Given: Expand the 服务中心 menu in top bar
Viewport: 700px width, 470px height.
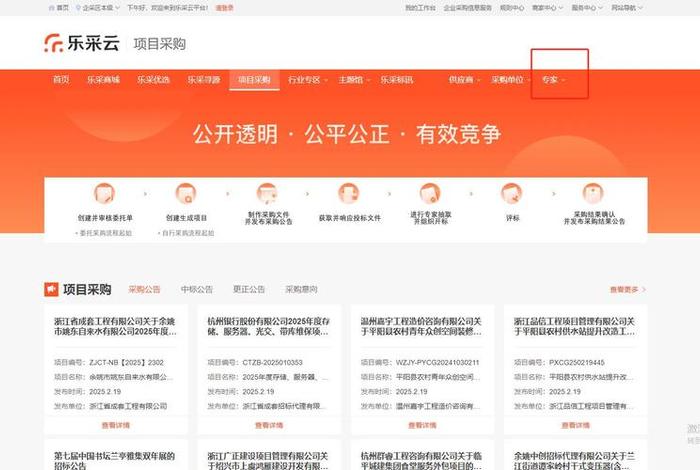Looking at the screenshot, I should pyautogui.click(x=587, y=8).
